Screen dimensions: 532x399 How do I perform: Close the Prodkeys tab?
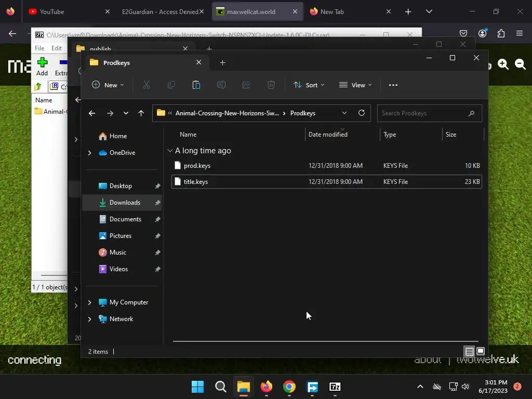[199, 62]
